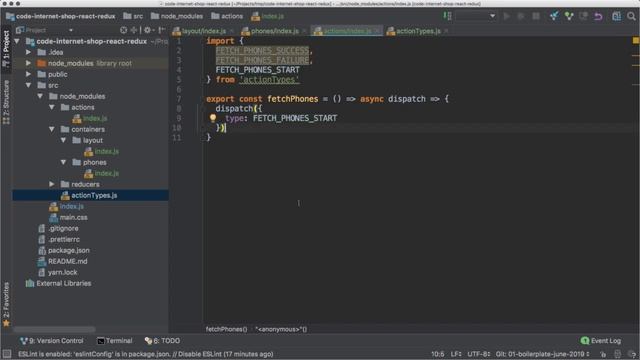The height and width of the screenshot is (360, 640).
Task: Expand the .idea folder
Action: point(28,52)
